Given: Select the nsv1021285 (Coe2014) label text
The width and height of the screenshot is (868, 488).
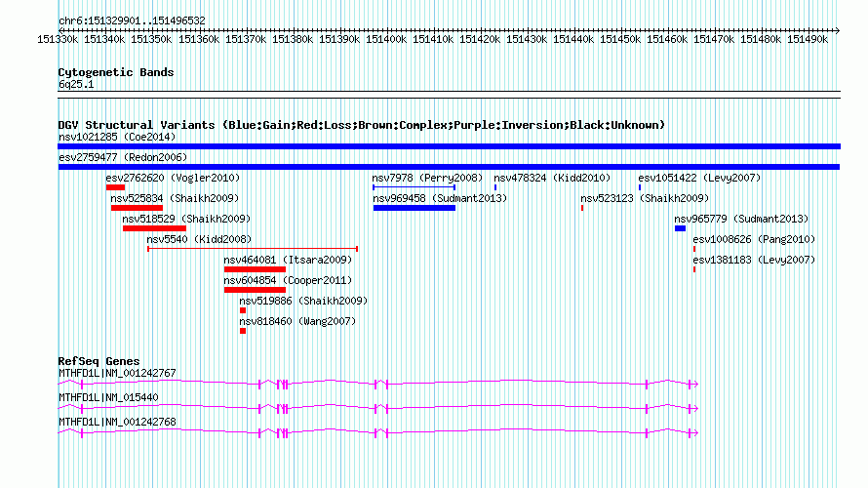Looking at the screenshot, I should [117, 137].
